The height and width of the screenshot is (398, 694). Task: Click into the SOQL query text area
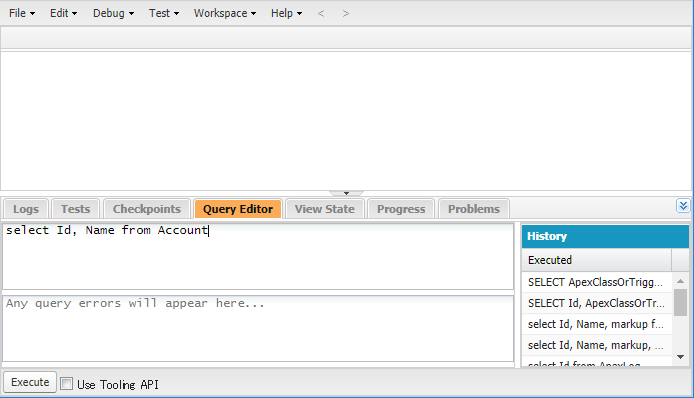(x=258, y=256)
